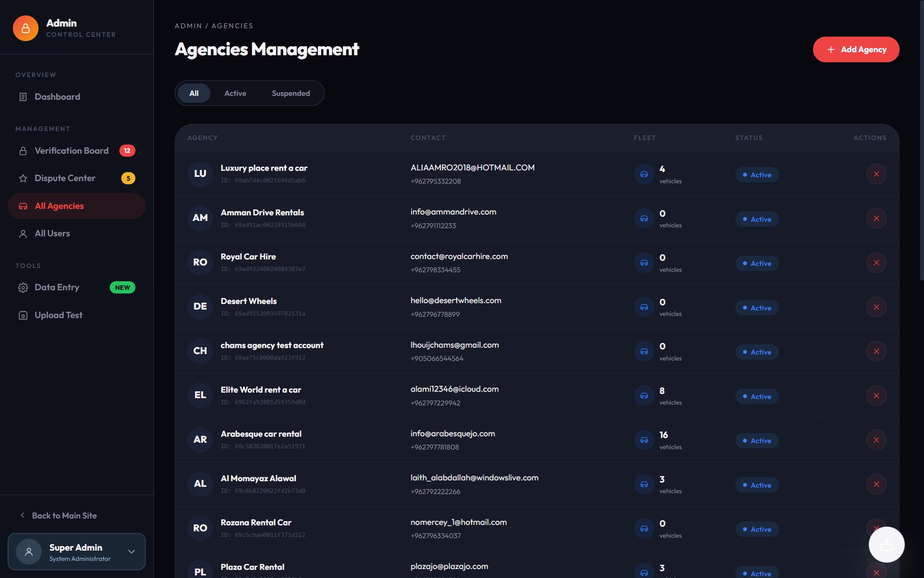Click email laith_alabdallah@windowslive.com
Screen dimensions: 924x578
click(474, 478)
